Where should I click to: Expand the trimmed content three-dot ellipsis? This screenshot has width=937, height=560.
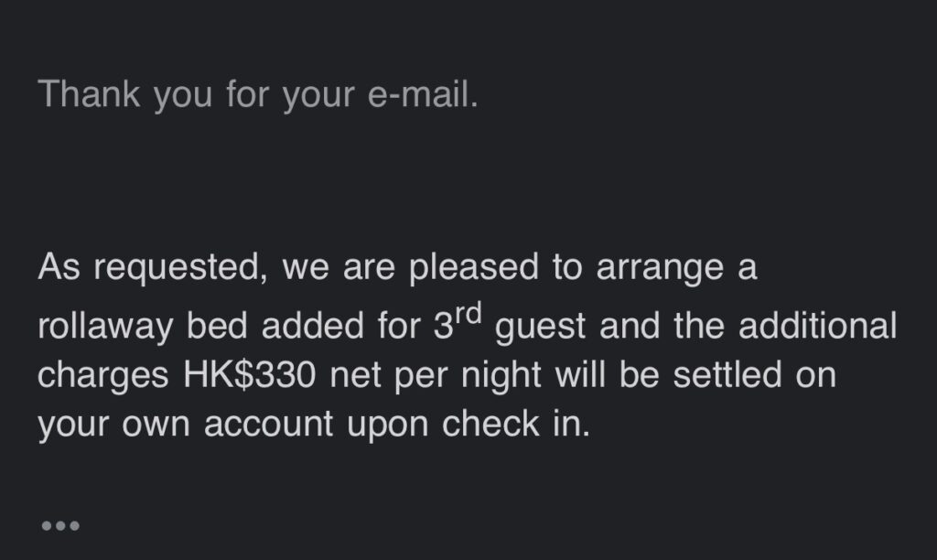pyautogui.click(x=60, y=526)
